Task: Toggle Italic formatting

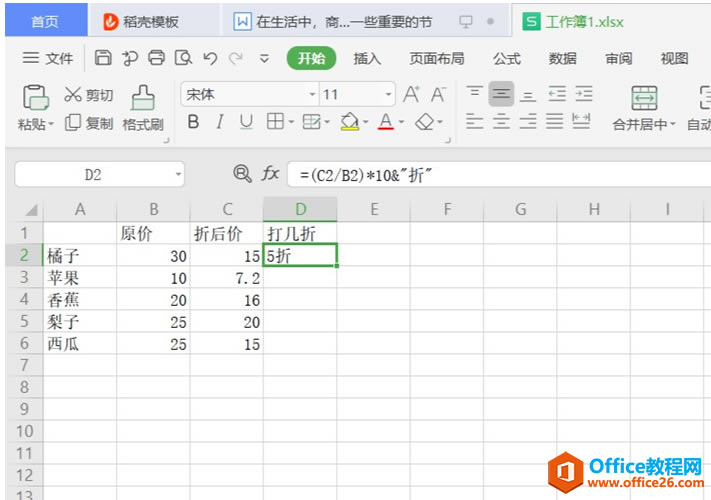Action: [220, 121]
